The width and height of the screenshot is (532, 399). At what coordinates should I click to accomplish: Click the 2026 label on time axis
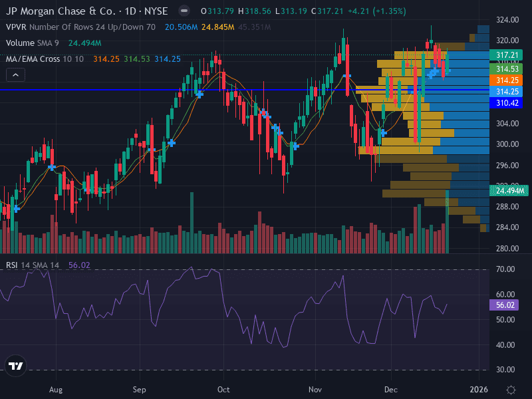479,390
